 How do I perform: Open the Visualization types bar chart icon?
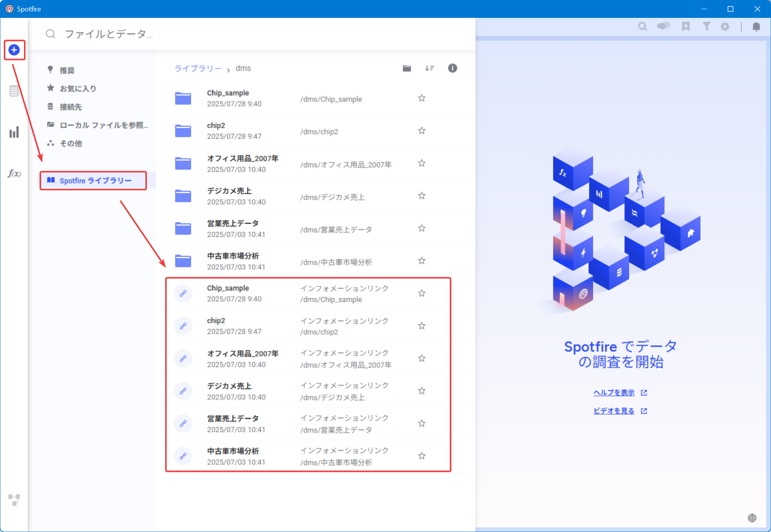(x=14, y=132)
